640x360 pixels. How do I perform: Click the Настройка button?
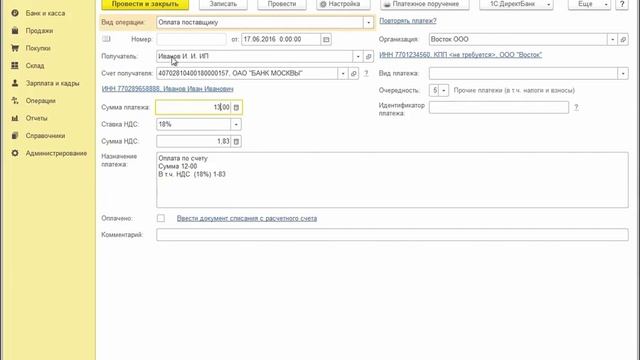pos(343,4)
